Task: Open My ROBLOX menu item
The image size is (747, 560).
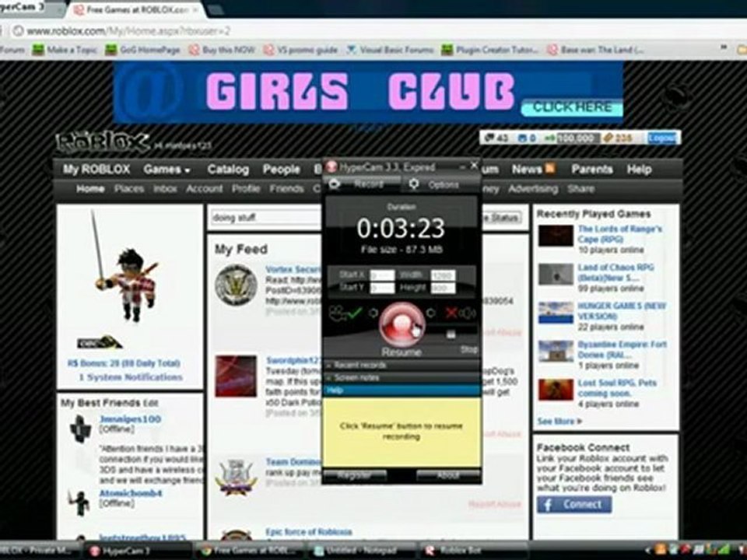Action: [x=96, y=170]
